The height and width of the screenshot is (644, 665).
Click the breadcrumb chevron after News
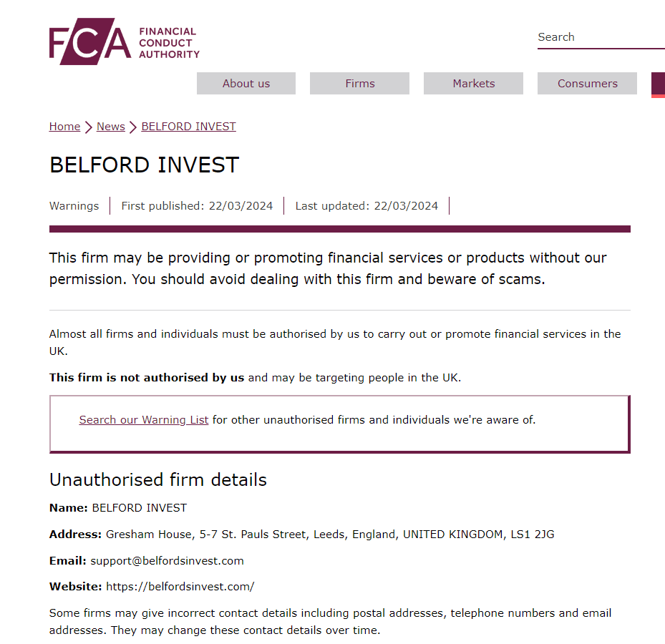pyautogui.click(x=132, y=127)
